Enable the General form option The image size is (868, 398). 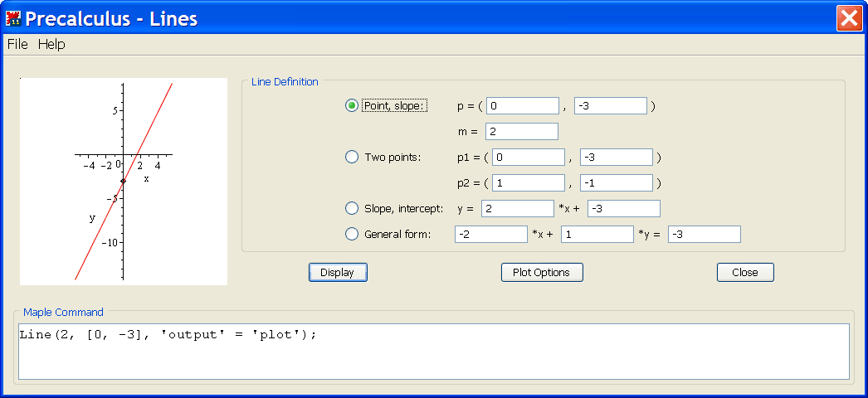(x=352, y=235)
